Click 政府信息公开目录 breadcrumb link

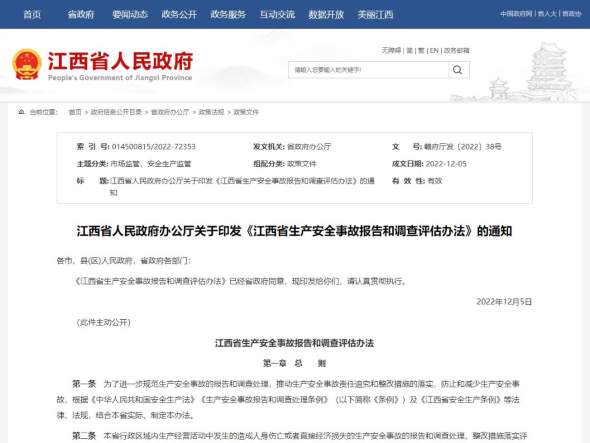click(116, 112)
